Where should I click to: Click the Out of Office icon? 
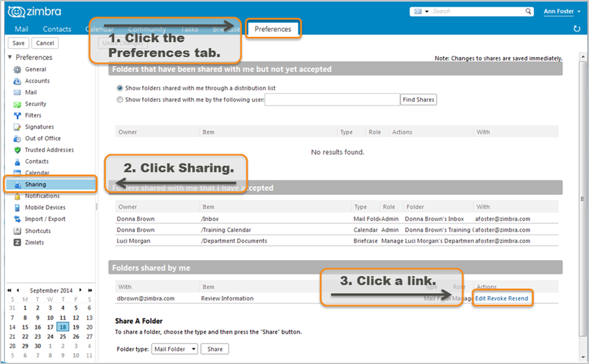[x=18, y=138]
